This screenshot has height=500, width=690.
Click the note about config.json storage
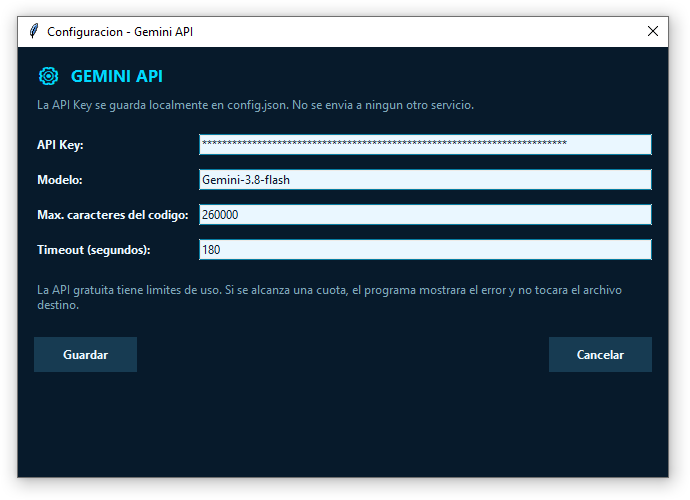click(255, 105)
